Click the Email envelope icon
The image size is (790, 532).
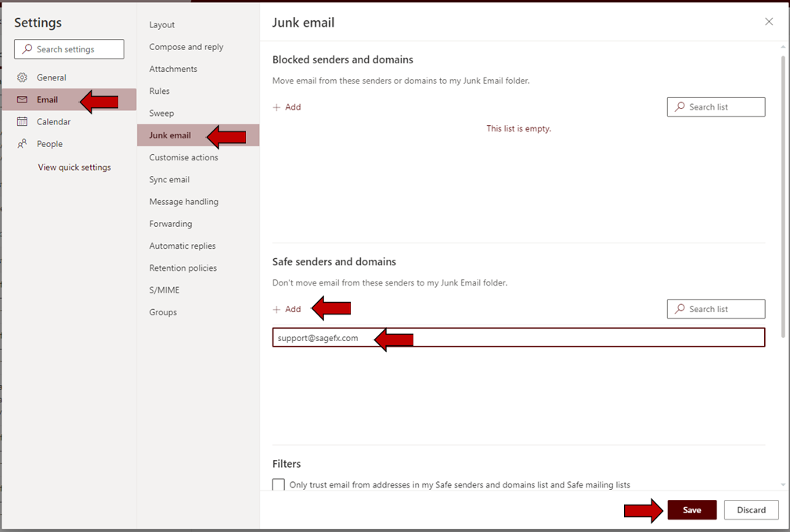(x=22, y=99)
